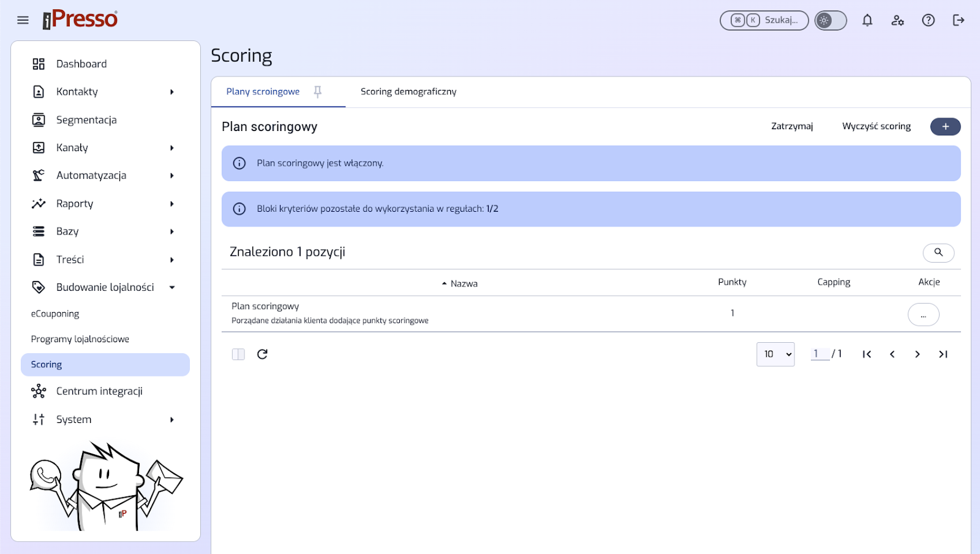Click the Kanały icon
This screenshot has width=980, height=554.
(39, 148)
